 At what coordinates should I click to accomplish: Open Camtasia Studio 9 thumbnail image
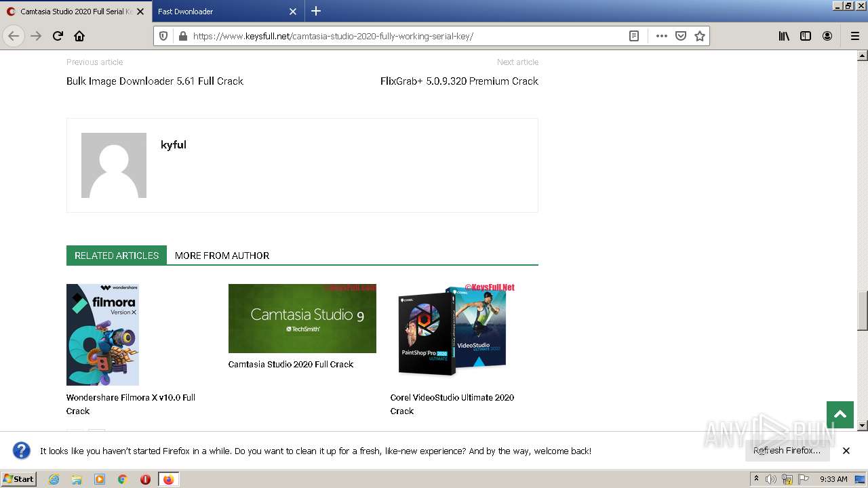click(x=302, y=319)
